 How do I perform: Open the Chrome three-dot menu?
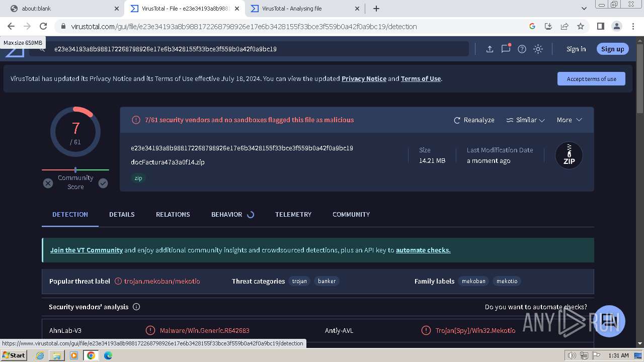click(633, 26)
